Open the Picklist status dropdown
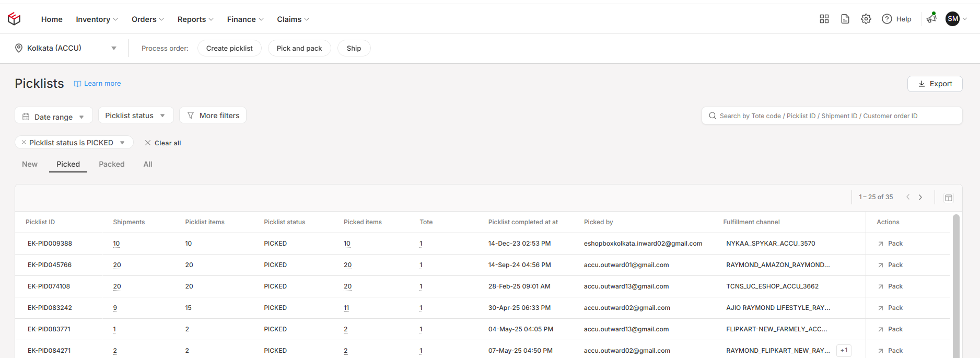The height and width of the screenshot is (358, 980). click(x=136, y=116)
